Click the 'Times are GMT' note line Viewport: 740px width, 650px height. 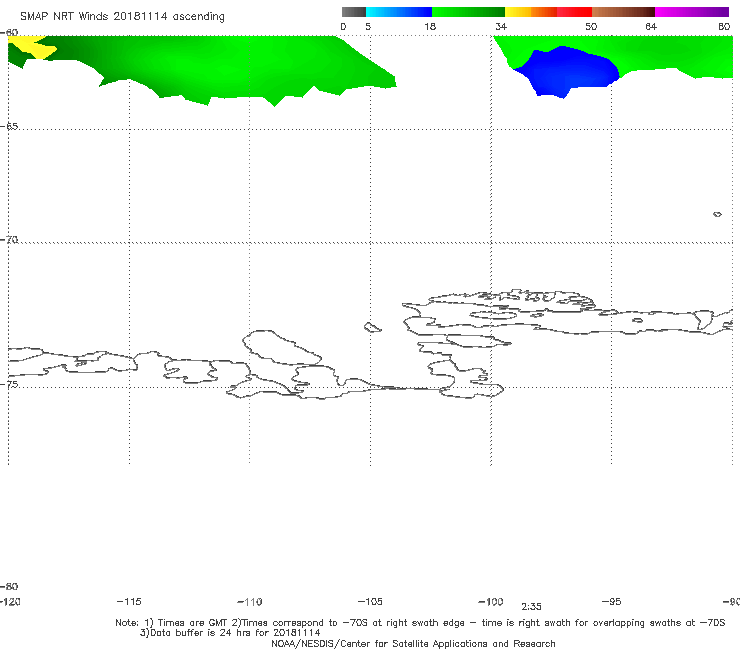[420, 623]
